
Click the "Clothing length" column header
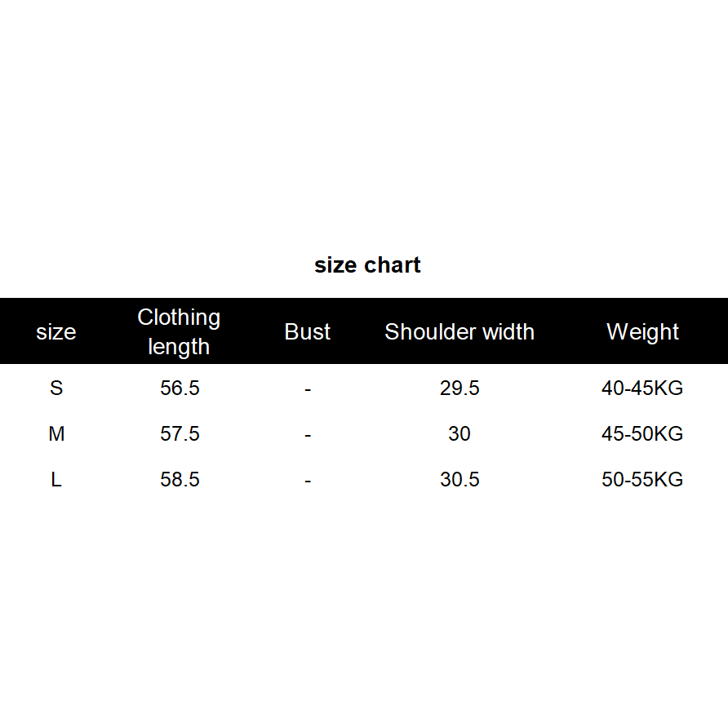[x=179, y=331]
